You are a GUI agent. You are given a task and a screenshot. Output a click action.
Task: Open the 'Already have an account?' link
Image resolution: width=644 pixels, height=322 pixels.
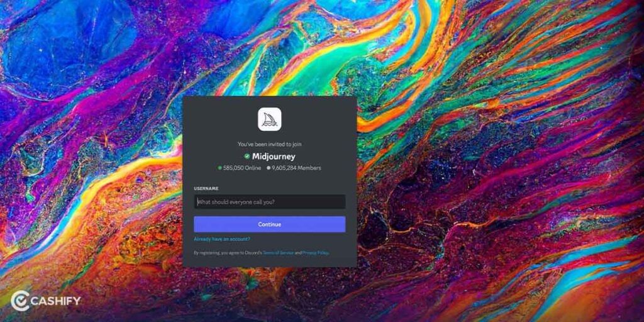click(x=222, y=239)
